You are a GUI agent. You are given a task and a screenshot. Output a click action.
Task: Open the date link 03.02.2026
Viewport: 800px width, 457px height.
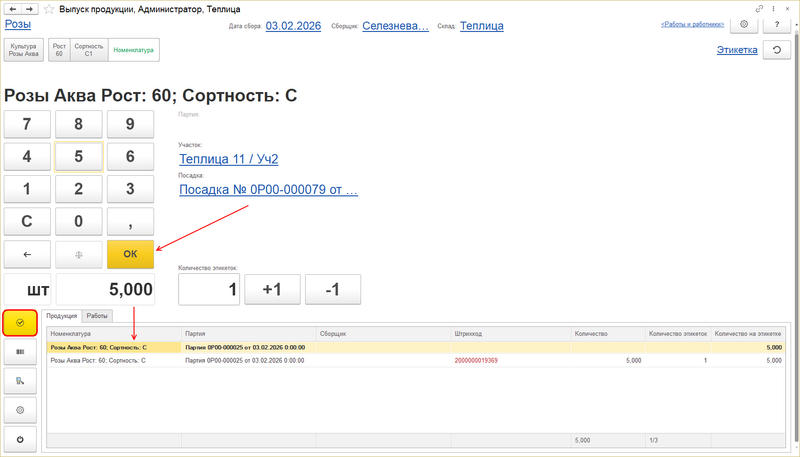point(293,26)
